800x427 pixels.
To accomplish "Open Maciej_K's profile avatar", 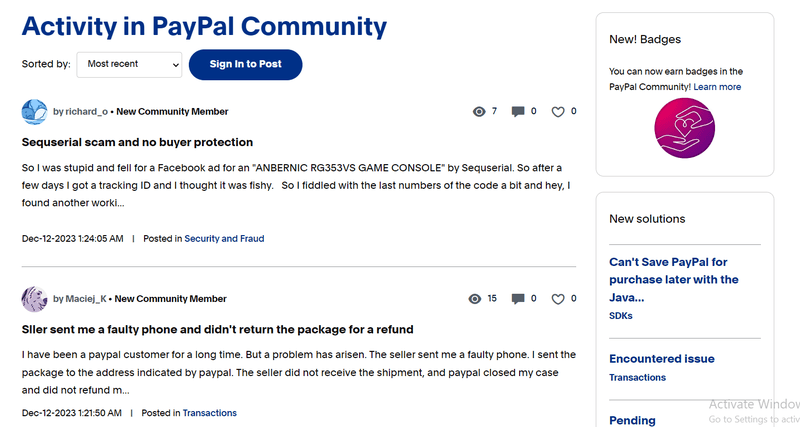I will (35, 299).
